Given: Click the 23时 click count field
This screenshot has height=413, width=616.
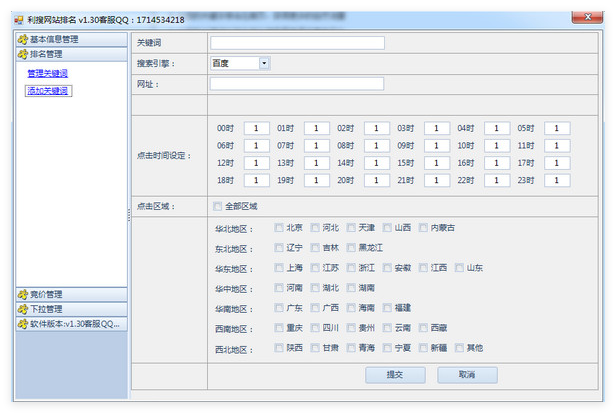Looking at the screenshot, I should click(x=557, y=180).
